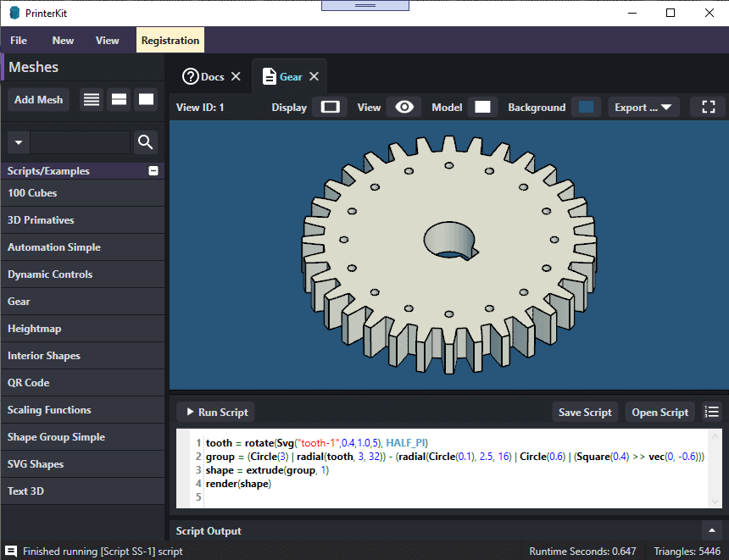Click script line 4 render(shape)
The width and height of the screenshot is (729, 560).
point(238,484)
